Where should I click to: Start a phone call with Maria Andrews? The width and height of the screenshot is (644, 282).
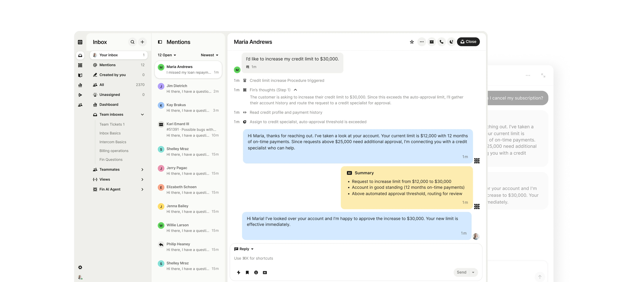pos(442,42)
